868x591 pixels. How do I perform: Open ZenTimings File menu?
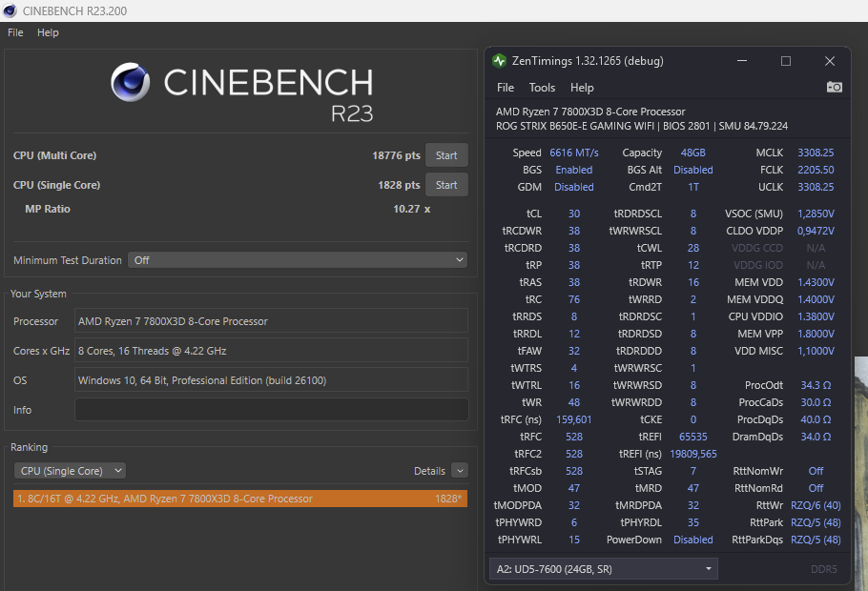[506, 88]
